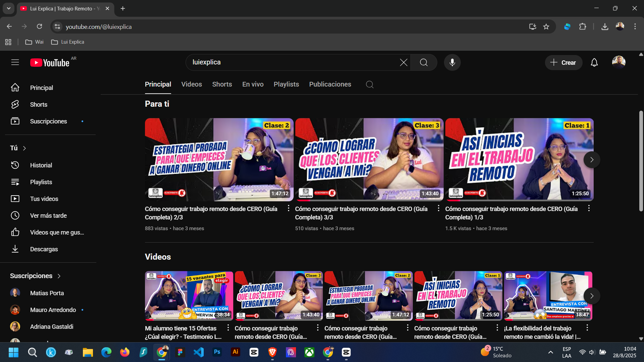Open Chrome downloads icon
644x362 pixels.
[x=604, y=27]
